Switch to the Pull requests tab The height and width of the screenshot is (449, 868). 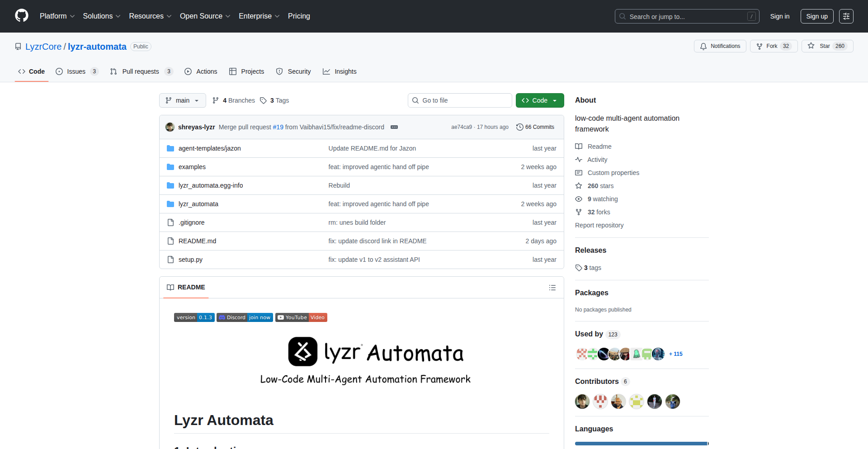tap(141, 71)
